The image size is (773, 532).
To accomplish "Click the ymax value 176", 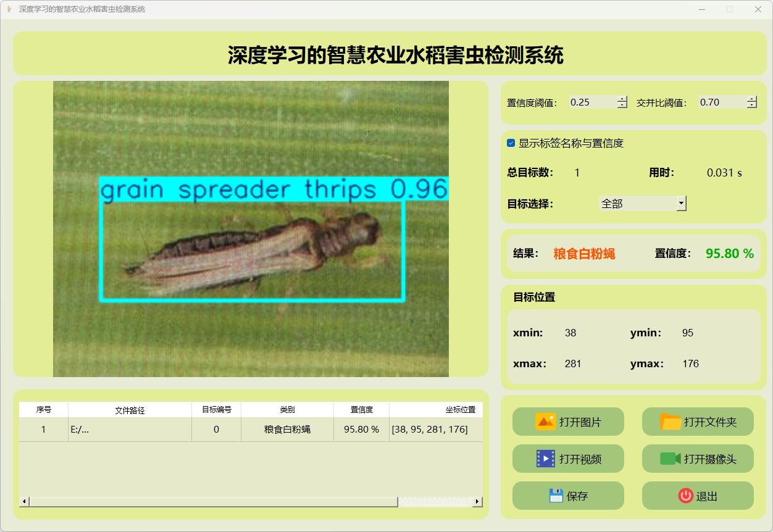I will (690, 364).
